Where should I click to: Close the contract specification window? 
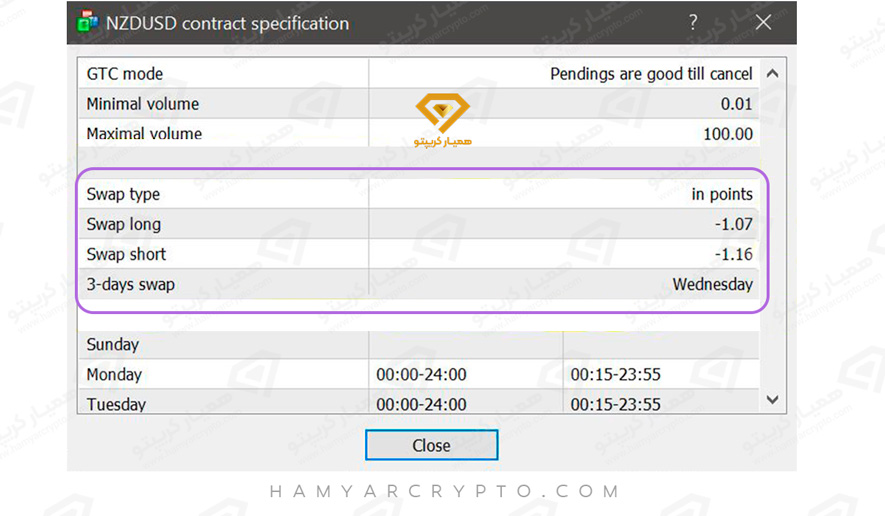(431, 445)
